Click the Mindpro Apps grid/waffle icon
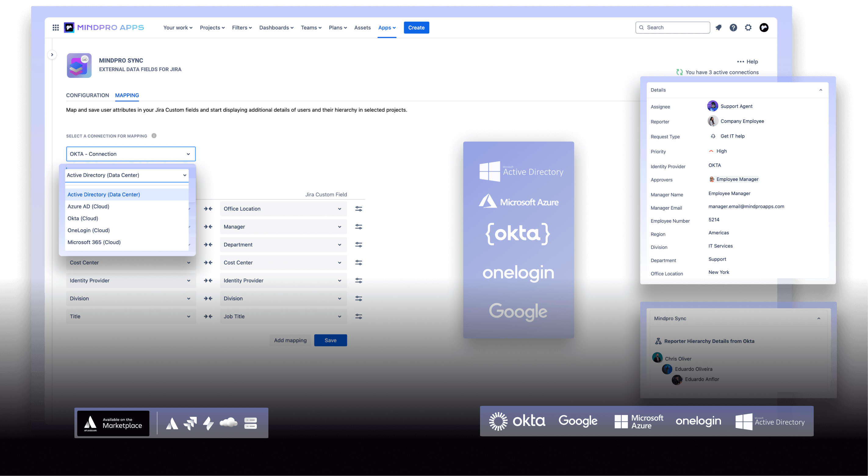 pos(56,27)
